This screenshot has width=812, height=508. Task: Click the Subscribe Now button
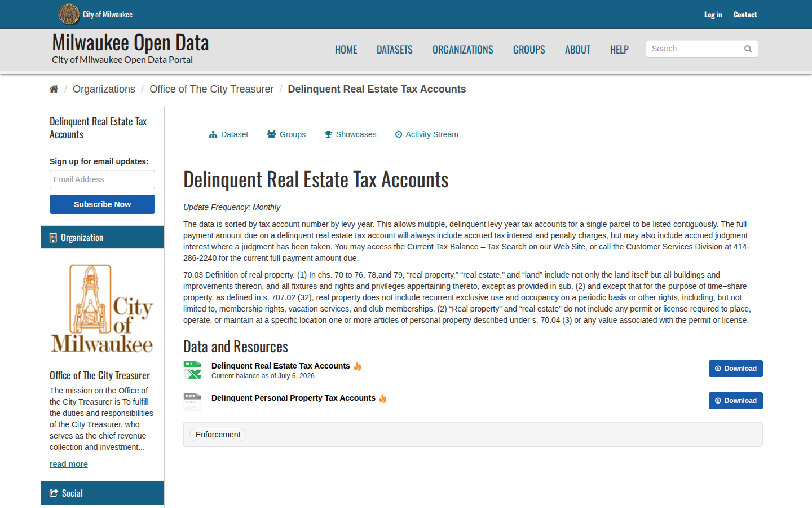102,204
